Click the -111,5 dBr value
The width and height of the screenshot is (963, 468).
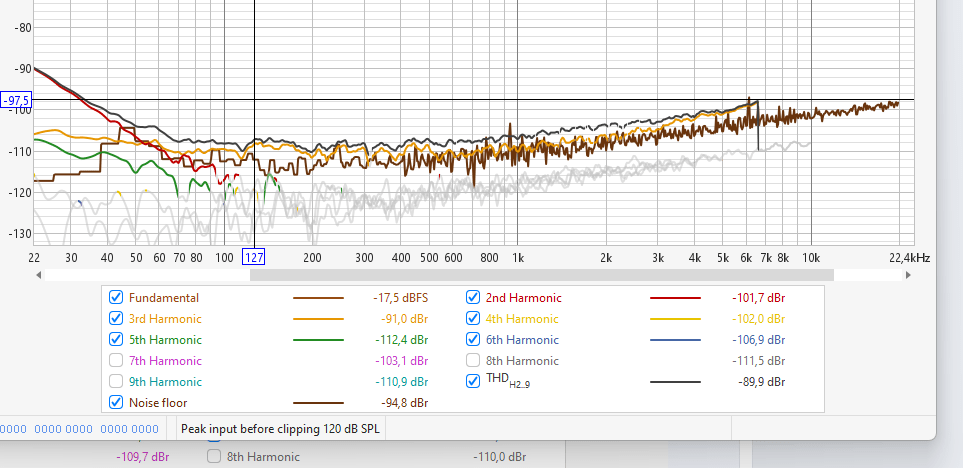click(x=758, y=361)
